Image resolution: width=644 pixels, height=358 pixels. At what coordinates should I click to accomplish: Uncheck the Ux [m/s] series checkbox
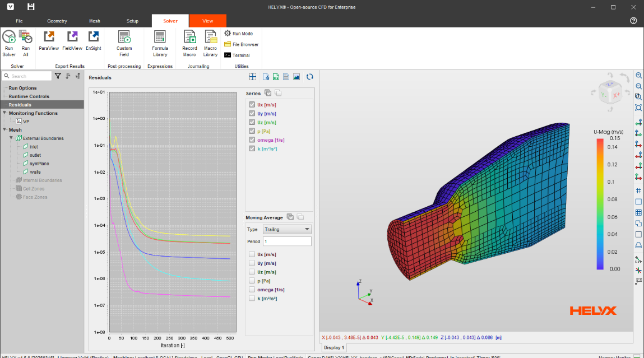tap(252, 105)
